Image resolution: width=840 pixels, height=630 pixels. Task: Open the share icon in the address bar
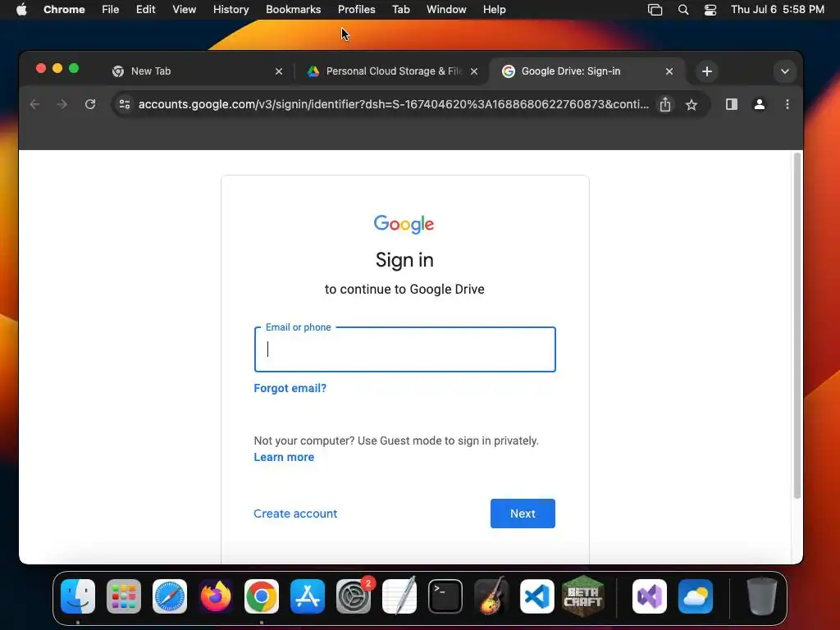[664, 104]
